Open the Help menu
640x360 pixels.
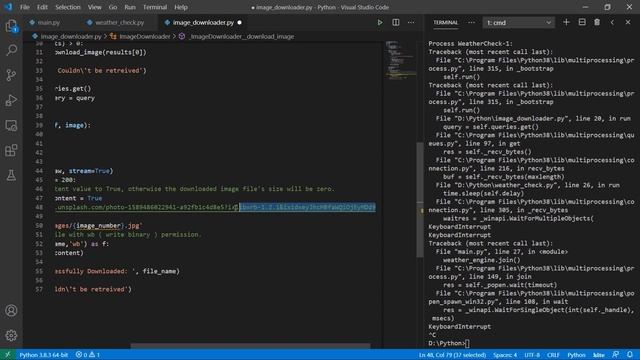coord(181,7)
